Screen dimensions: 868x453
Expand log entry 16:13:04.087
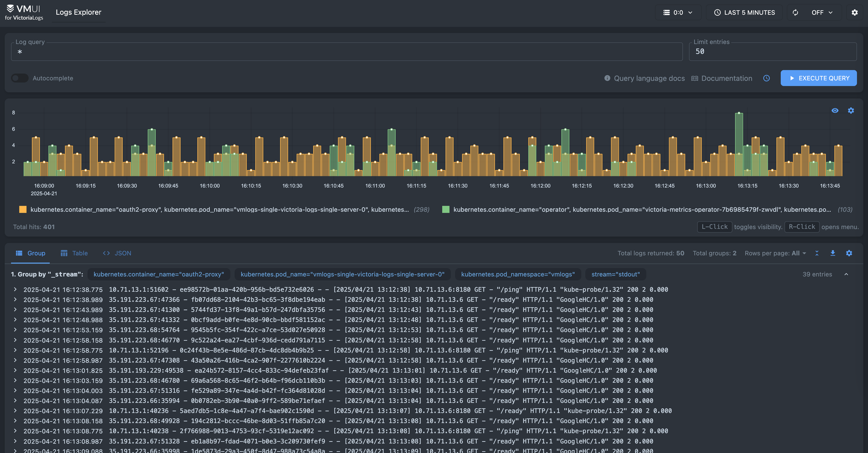(x=15, y=400)
